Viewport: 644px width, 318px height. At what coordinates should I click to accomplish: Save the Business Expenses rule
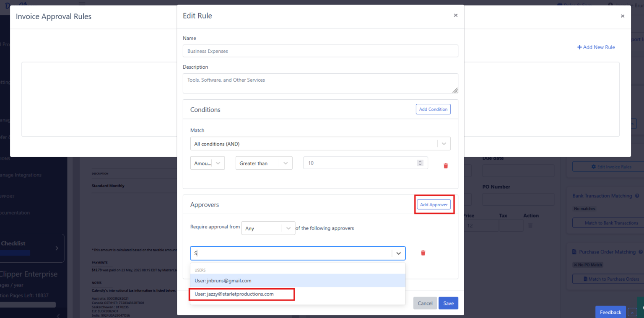pyautogui.click(x=448, y=303)
